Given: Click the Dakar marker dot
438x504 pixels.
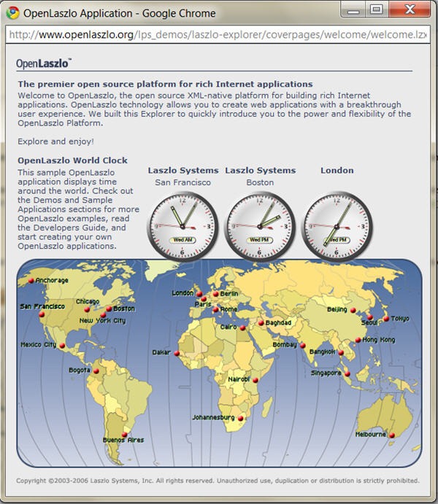Looking at the screenshot, I should point(177,353).
